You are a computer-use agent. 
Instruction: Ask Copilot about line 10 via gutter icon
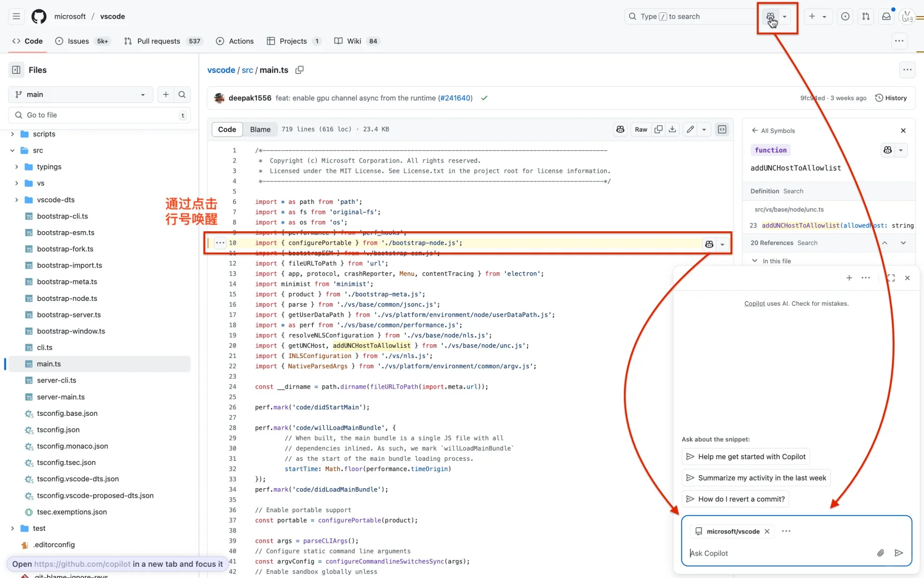point(709,244)
